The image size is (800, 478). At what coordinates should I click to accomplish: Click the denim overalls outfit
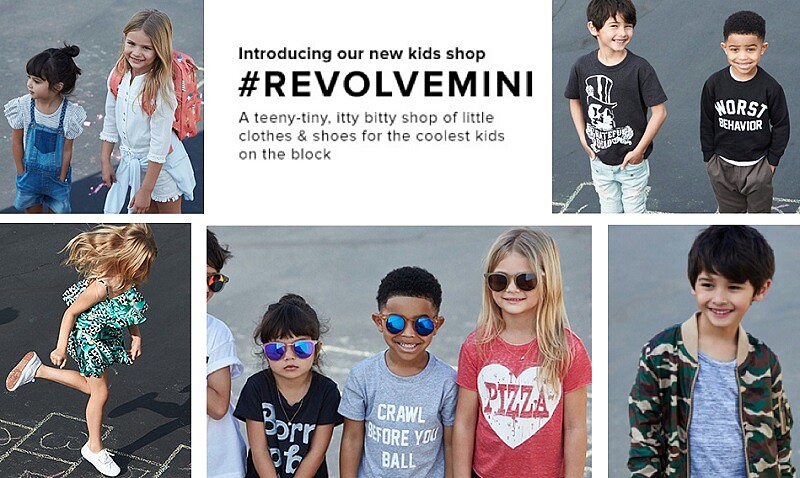45,156
